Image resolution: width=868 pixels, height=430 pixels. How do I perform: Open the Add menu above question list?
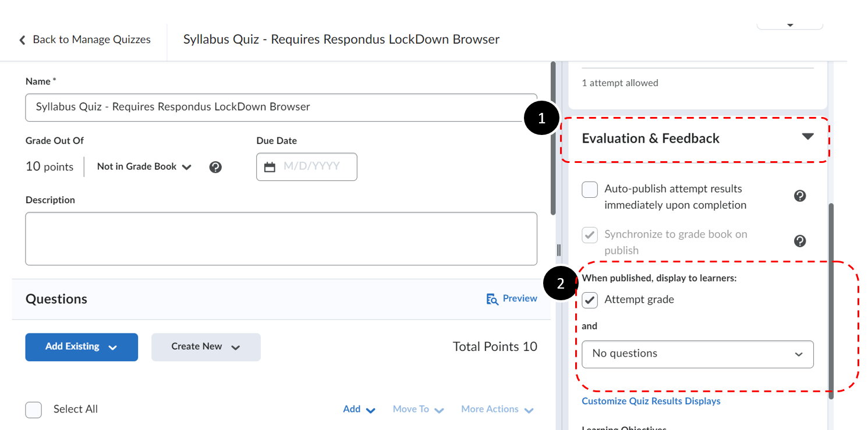[x=359, y=410]
